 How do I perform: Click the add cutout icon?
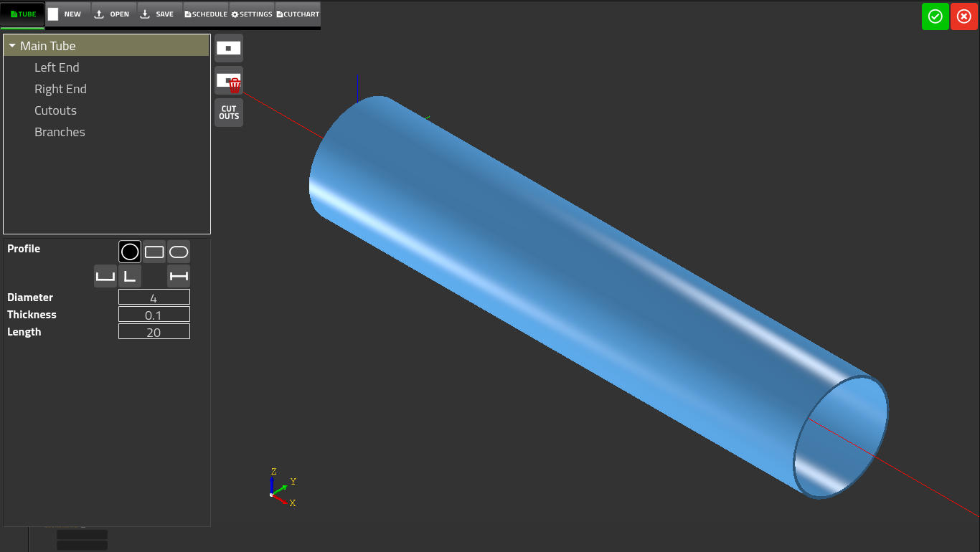pos(229,48)
